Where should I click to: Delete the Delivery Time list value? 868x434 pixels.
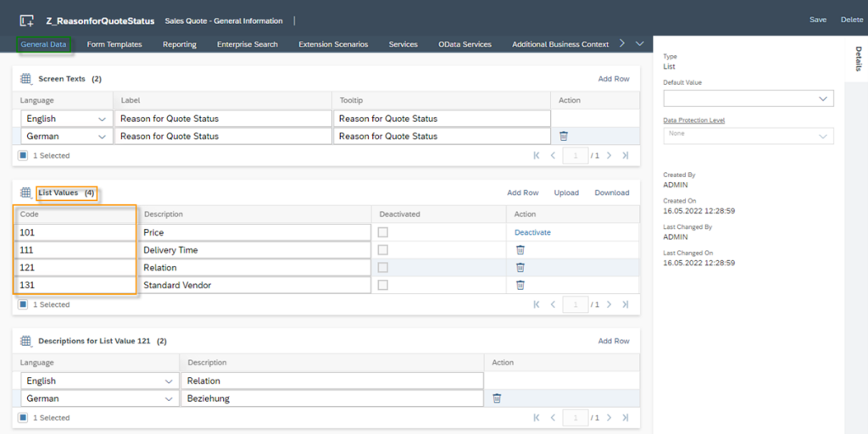pos(520,250)
